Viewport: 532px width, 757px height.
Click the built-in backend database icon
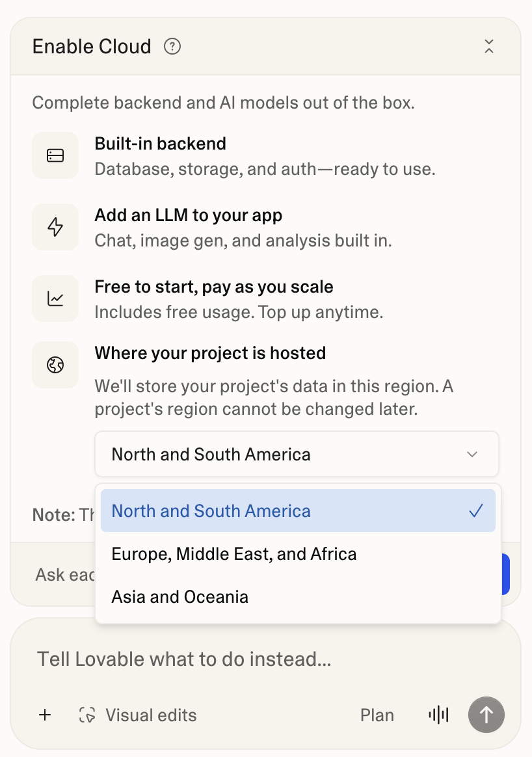tap(55, 155)
